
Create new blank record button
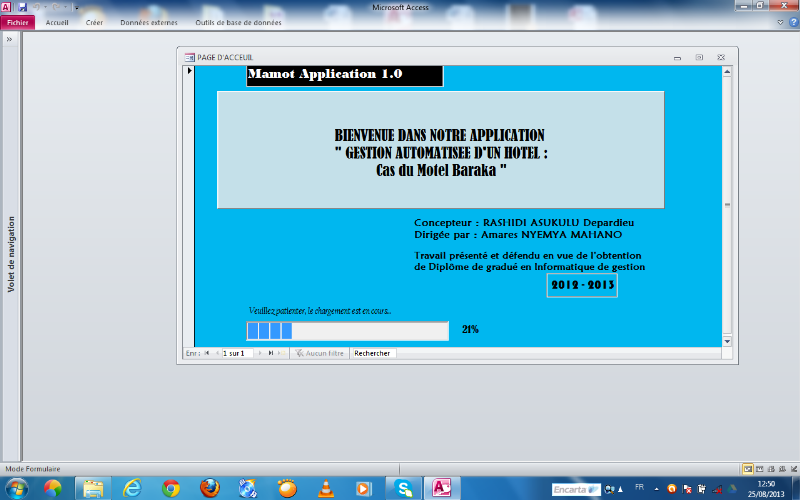(x=281, y=353)
